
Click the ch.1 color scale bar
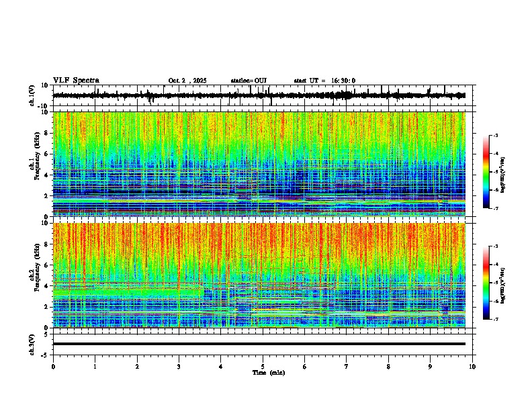point(486,172)
